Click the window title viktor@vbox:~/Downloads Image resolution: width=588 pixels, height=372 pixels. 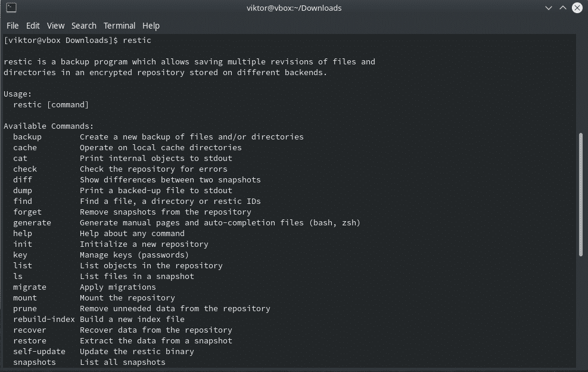coord(294,8)
